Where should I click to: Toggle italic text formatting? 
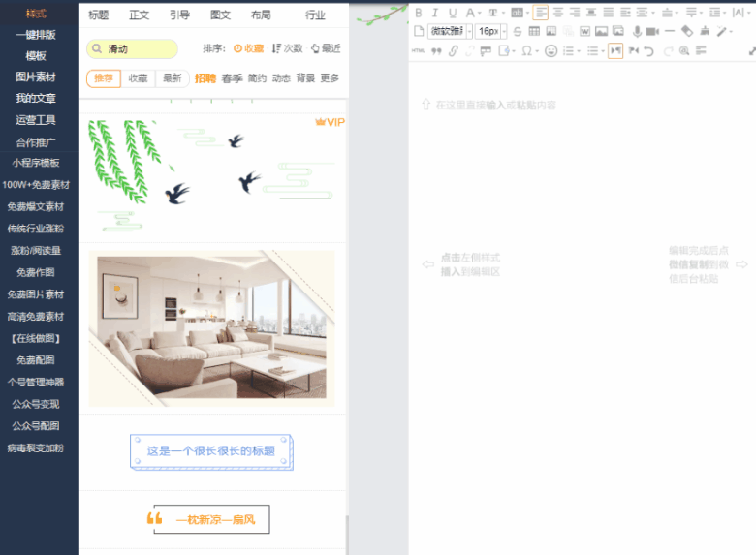(x=435, y=13)
